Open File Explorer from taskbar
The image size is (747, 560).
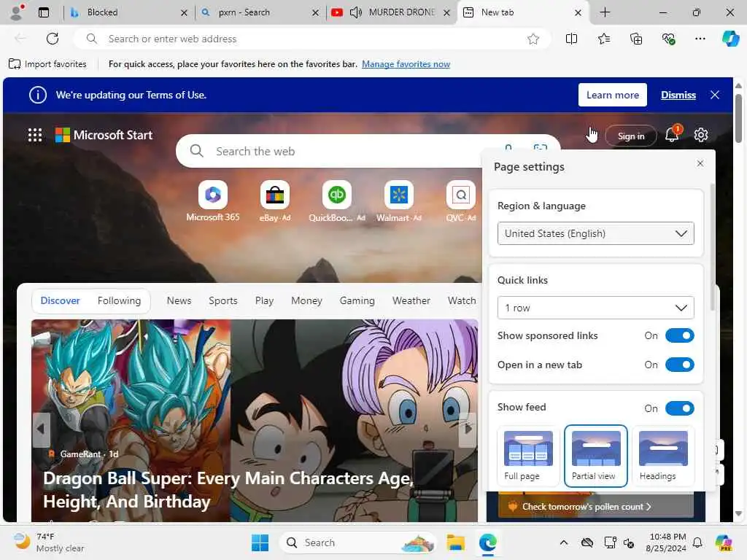pyautogui.click(x=455, y=542)
